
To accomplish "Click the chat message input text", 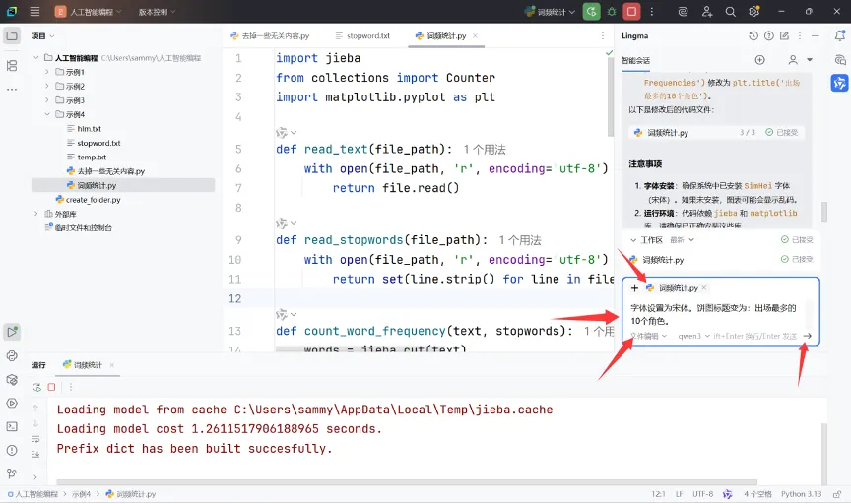I will (713, 314).
